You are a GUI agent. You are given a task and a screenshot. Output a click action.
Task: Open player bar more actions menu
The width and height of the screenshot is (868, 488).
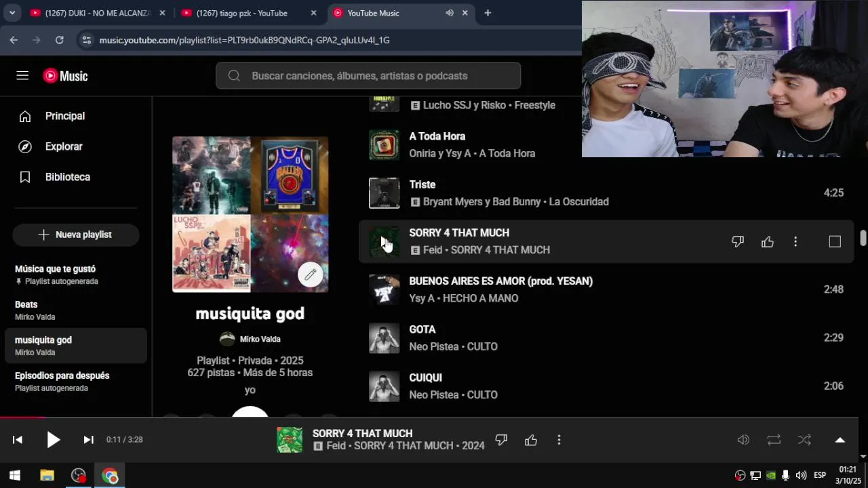tap(559, 440)
